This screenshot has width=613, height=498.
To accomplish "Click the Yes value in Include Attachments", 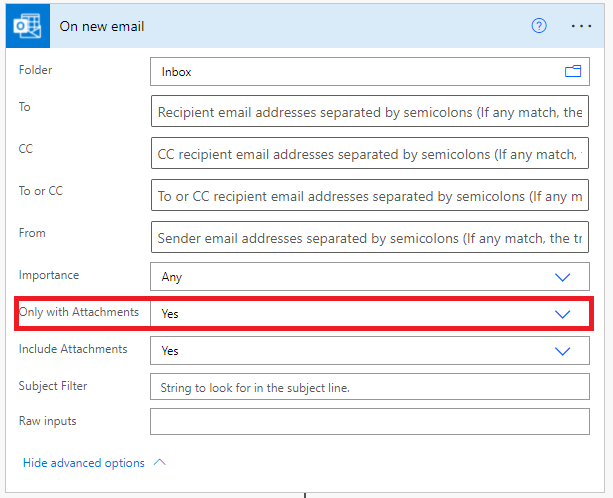I will pos(170,351).
